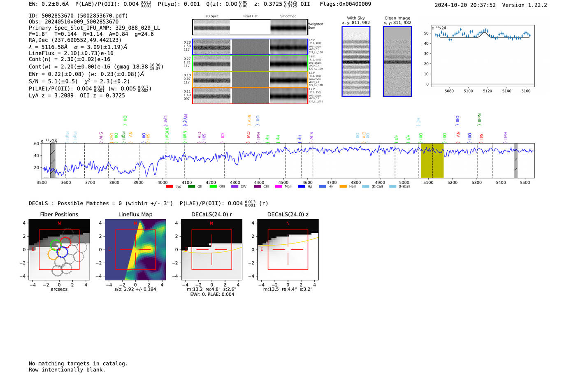Open the DECaLS(24.0) z image

(288, 250)
